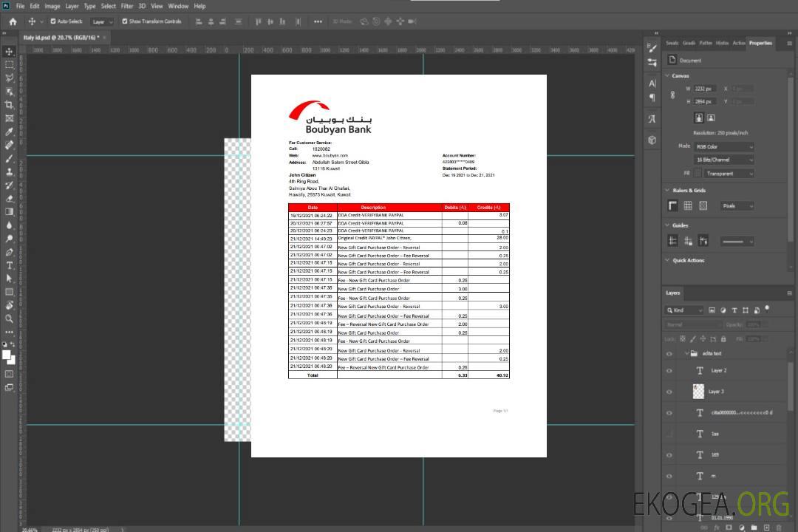Open the layer filter Kind dropdown
The width and height of the screenshot is (798, 532).
pos(684,310)
